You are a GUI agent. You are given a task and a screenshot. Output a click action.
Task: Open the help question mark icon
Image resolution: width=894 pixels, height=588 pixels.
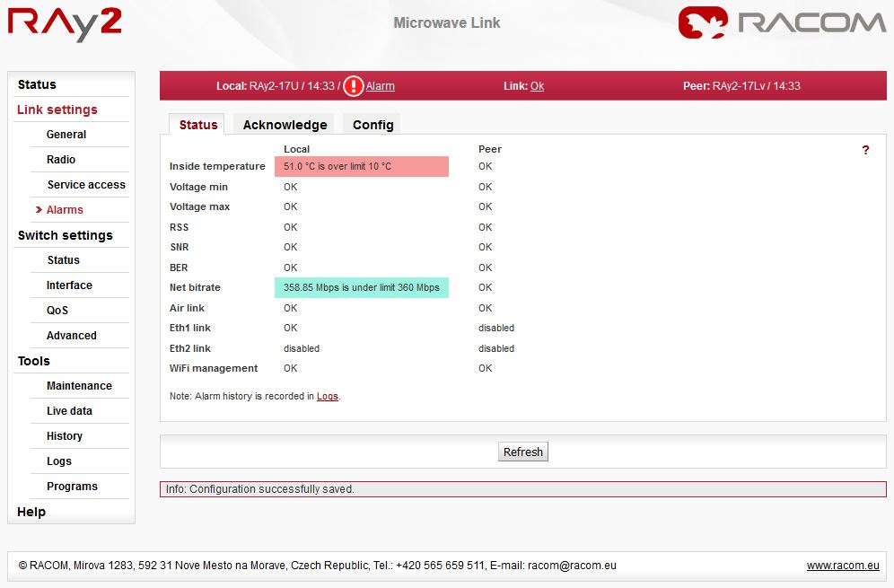(x=865, y=150)
